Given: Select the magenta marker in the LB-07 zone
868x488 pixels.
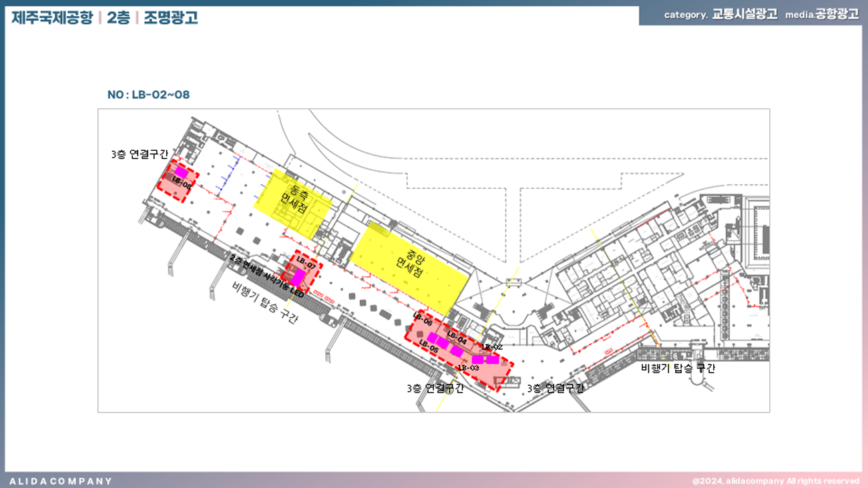Looking at the screenshot, I should (297, 278).
